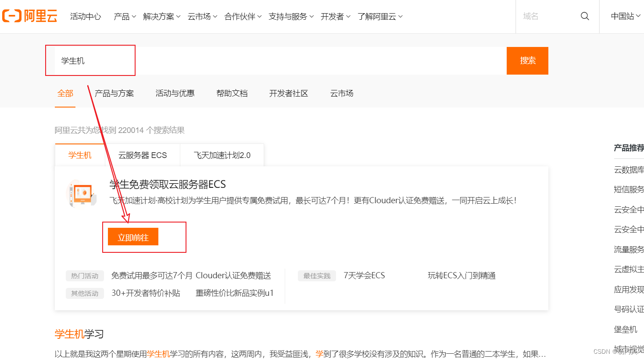Open 号码认证 in product recommendations
Screen dimensions: 644x359
(629, 309)
